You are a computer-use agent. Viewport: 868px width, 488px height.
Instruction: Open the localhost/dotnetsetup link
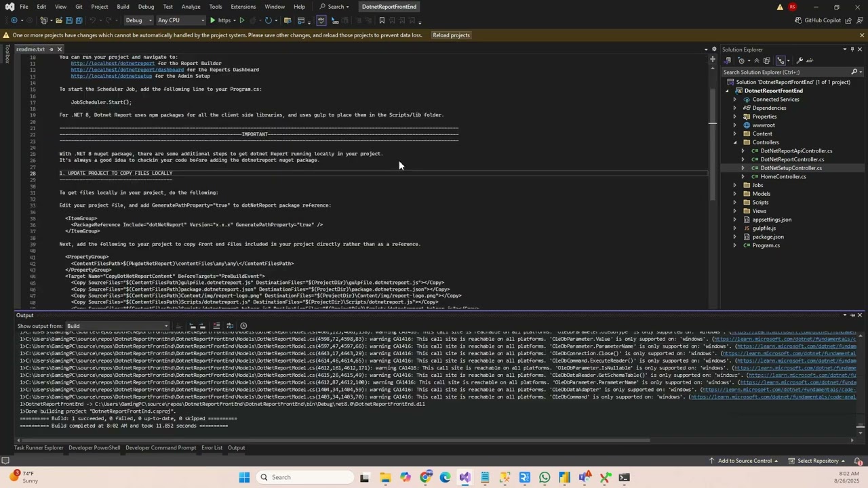point(111,76)
